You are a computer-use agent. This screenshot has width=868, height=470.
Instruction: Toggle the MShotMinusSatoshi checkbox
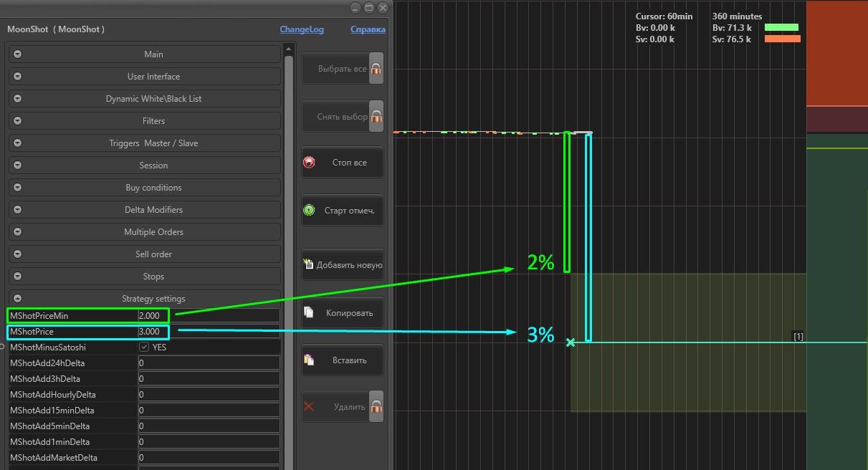pyautogui.click(x=144, y=347)
